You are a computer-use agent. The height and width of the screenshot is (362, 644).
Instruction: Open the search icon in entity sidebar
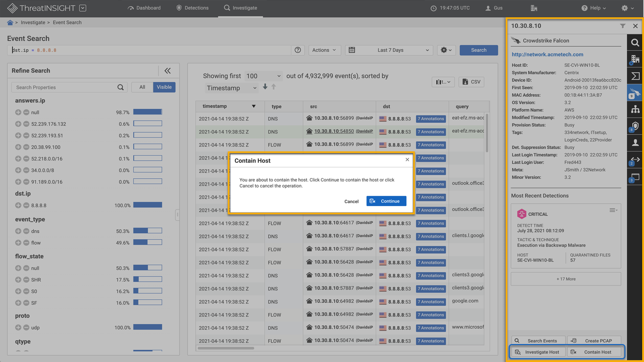pyautogui.click(x=635, y=43)
